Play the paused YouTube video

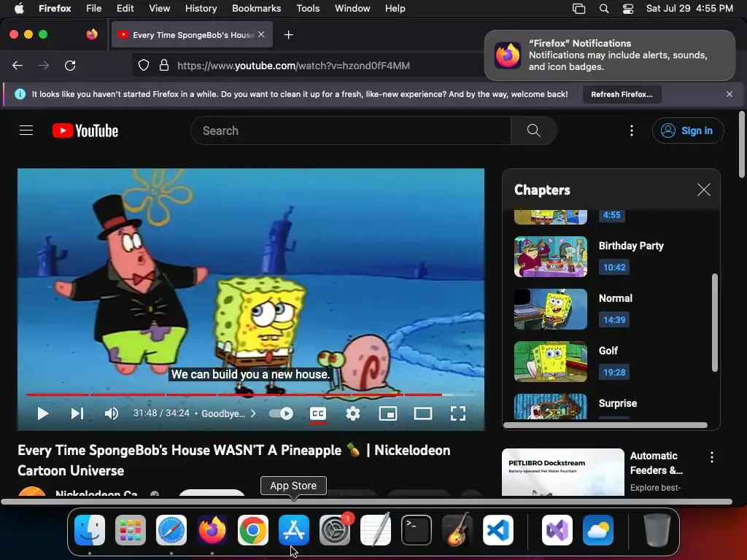43,413
